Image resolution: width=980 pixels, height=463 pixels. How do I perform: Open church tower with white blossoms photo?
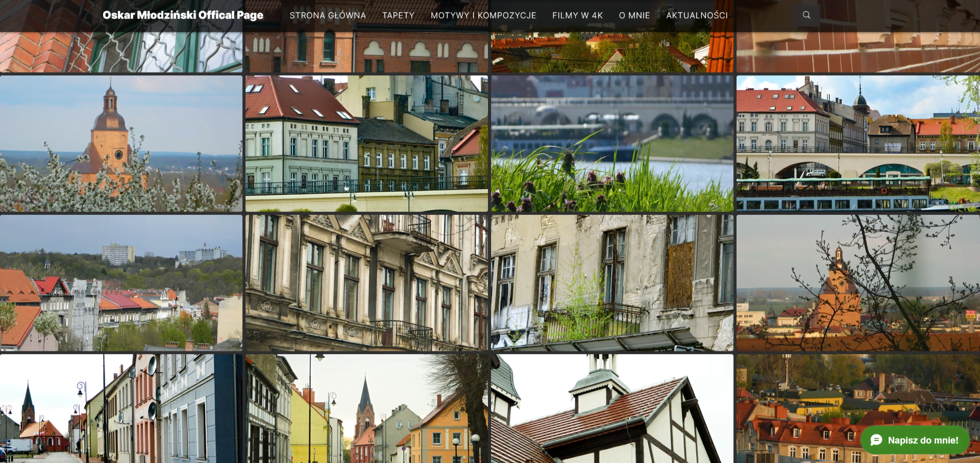point(121,143)
